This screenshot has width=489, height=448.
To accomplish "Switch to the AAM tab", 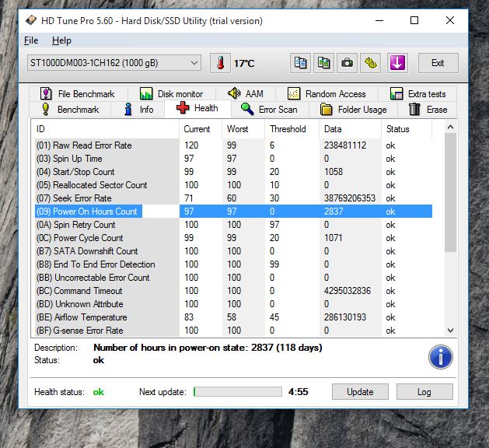I will (246, 93).
